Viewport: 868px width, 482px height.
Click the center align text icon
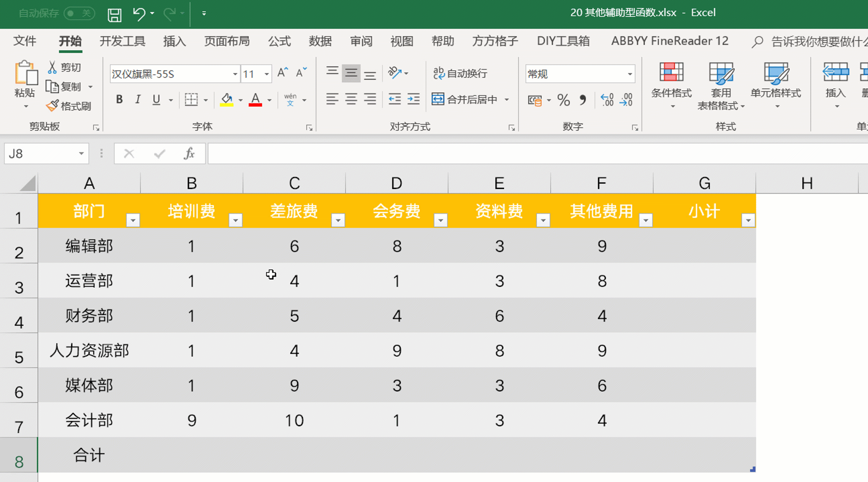tap(351, 99)
